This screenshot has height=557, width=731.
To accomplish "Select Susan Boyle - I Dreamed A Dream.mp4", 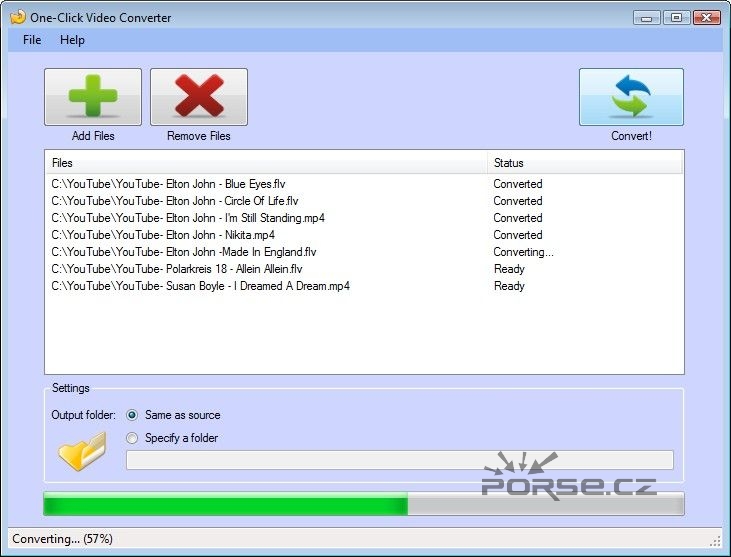I will click(x=200, y=286).
